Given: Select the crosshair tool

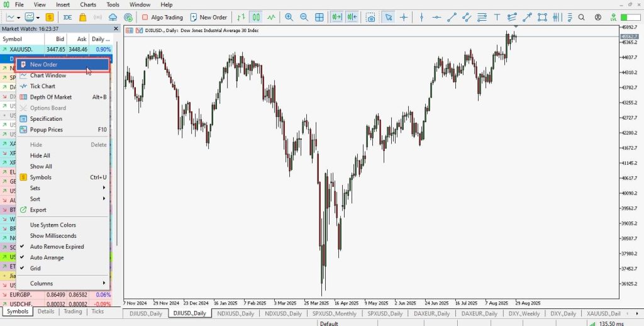Looking at the screenshot, I should tap(404, 17).
